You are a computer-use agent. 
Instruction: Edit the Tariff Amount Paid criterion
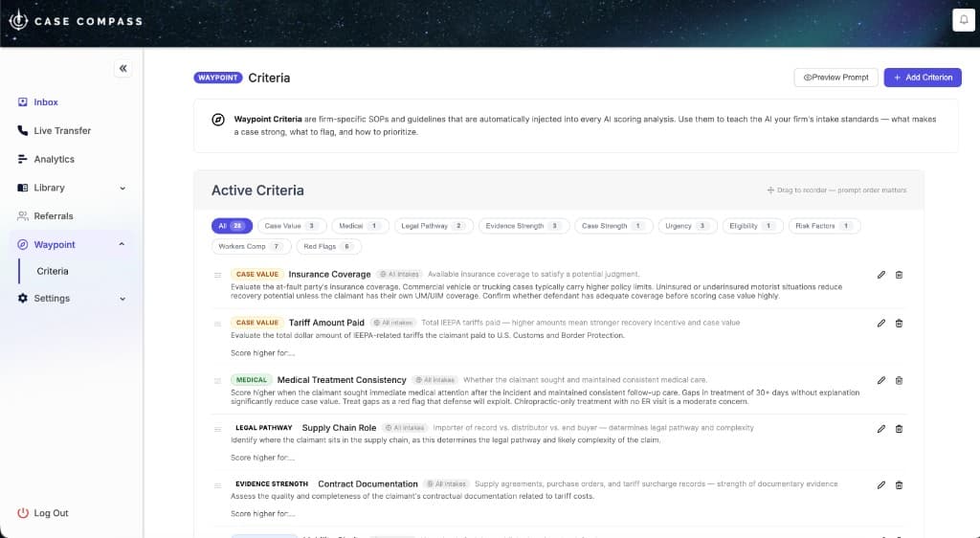tap(881, 323)
